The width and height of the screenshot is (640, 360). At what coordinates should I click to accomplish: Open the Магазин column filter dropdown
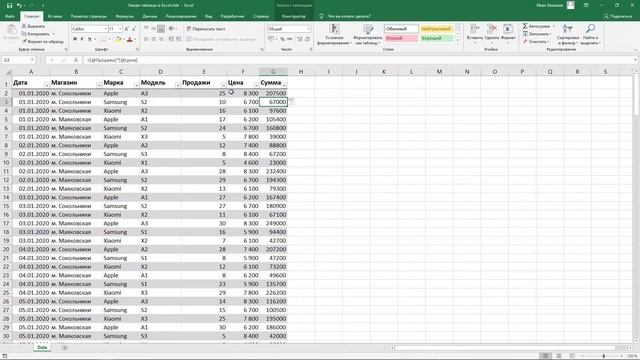pos(99,85)
